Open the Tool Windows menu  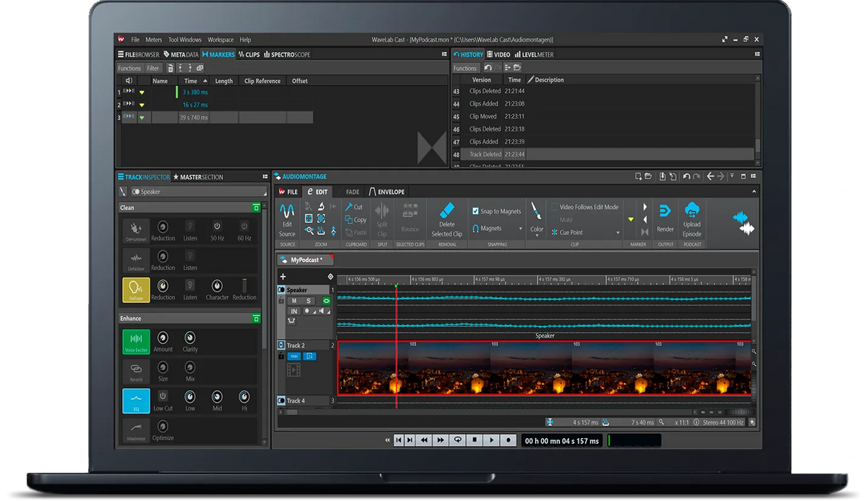(x=185, y=40)
